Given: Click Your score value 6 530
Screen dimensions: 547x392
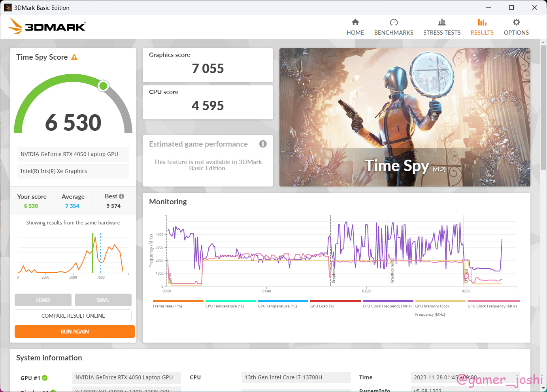Looking at the screenshot, I should coord(31,206).
